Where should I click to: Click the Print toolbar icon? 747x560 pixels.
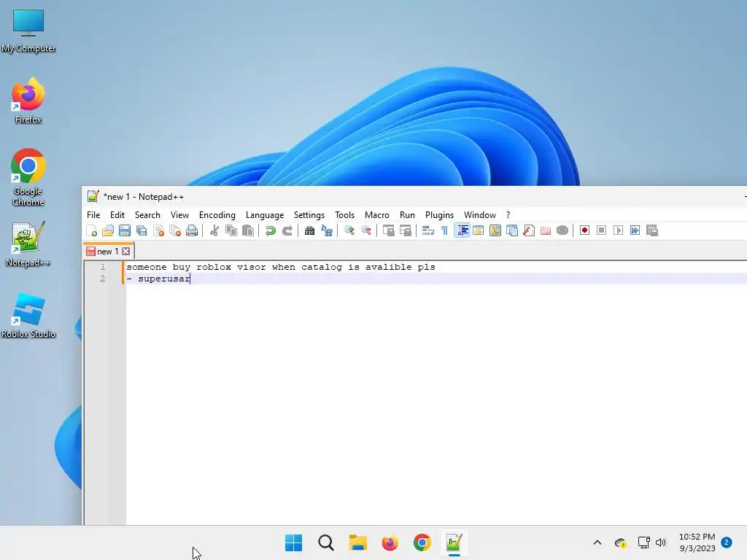(192, 231)
